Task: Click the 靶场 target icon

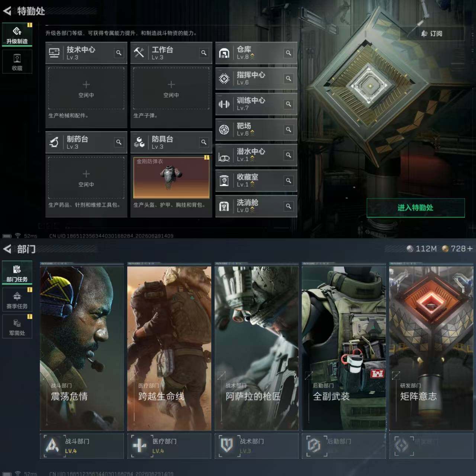Action: (x=224, y=129)
